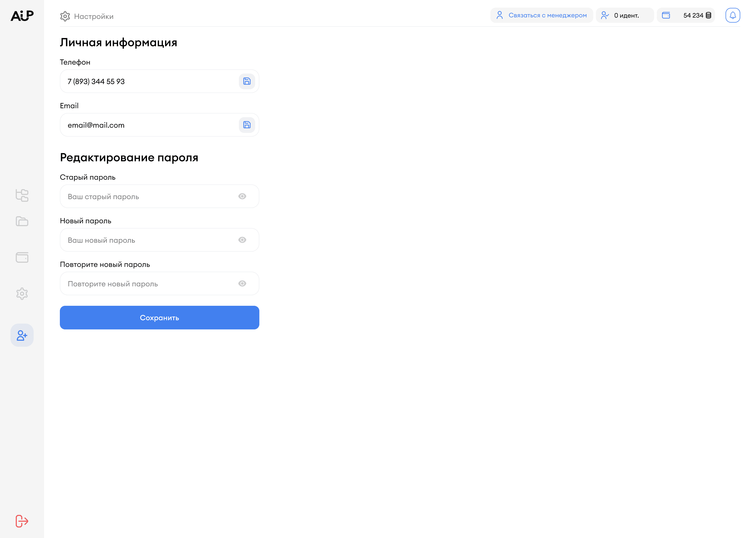Click the AiP logo
The height and width of the screenshot is (538, 756).
tap(22, 15)
